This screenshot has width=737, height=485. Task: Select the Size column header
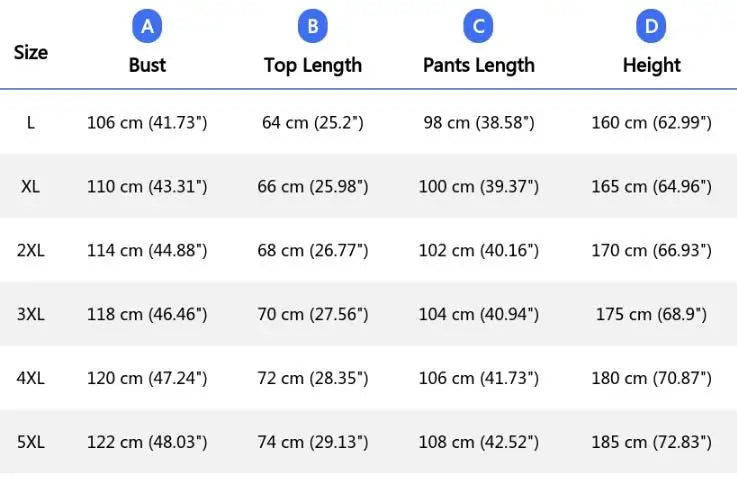click(31, 52)
